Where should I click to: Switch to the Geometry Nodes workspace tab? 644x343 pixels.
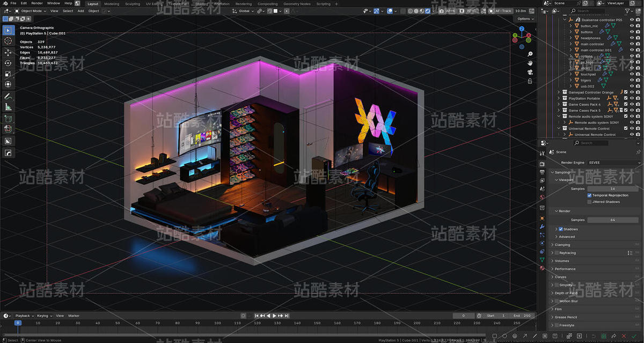coord(297,4)
